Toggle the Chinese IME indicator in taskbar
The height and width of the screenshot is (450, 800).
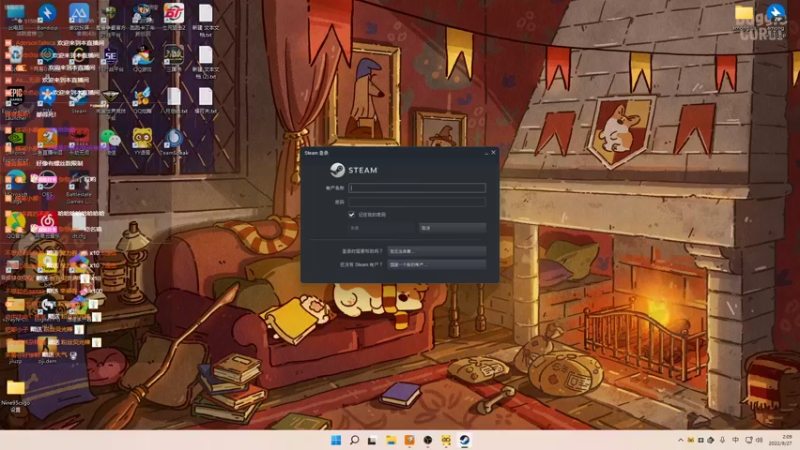pyautogui.click(x=735, y=440)
